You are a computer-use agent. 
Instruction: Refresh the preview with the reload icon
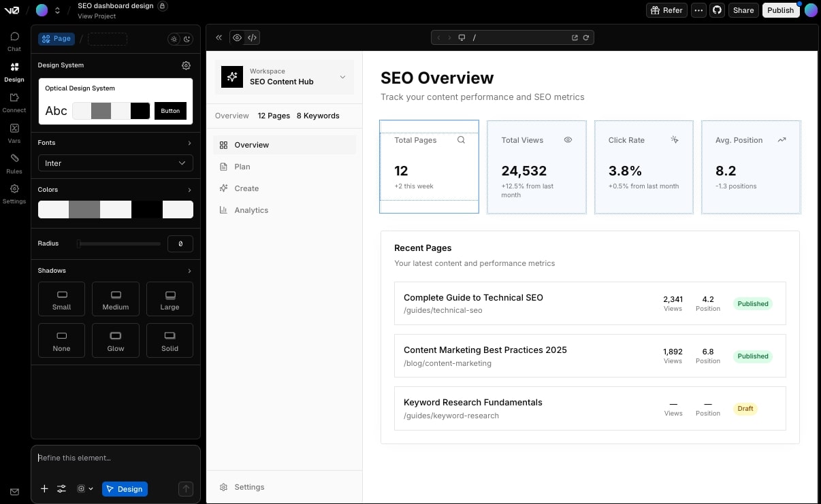click(586, 37)
